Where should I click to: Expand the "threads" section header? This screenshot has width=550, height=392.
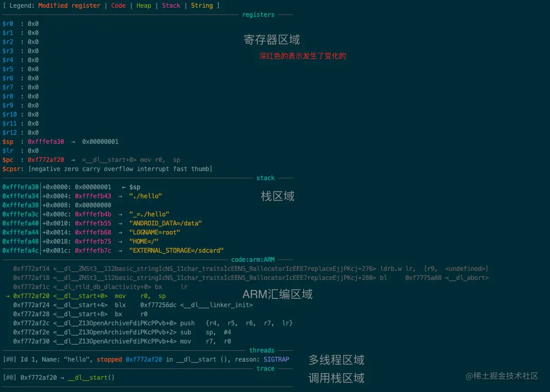pyautogui.click(x=262, y=350)
